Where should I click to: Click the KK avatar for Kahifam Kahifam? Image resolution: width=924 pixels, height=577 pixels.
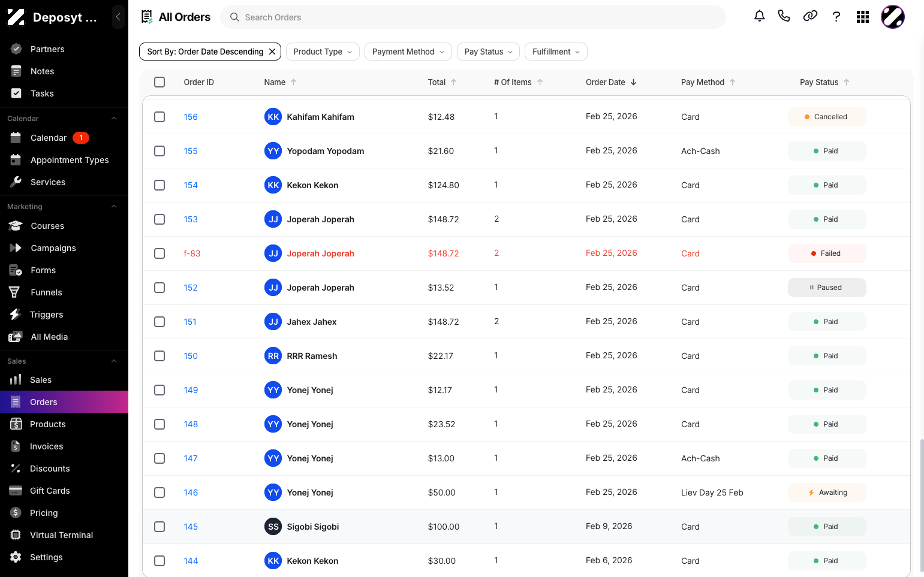pos(273,117)
